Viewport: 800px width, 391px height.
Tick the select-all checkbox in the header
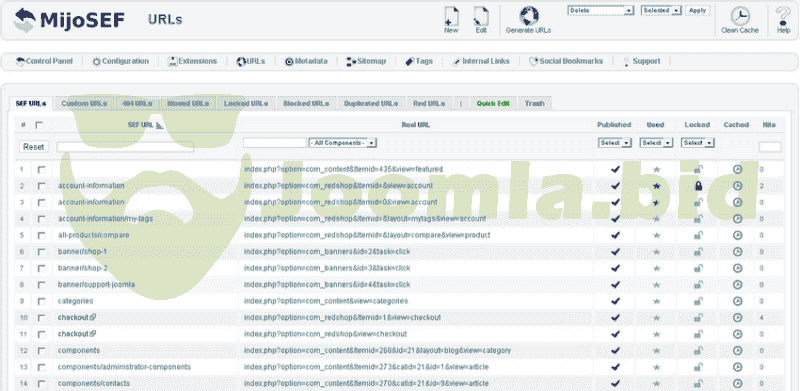[39, 125]
